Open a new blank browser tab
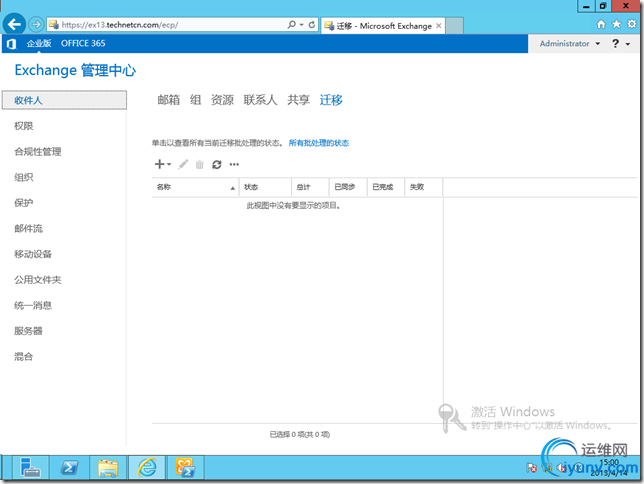The image size is (644, 484). (x=454, y=25)
